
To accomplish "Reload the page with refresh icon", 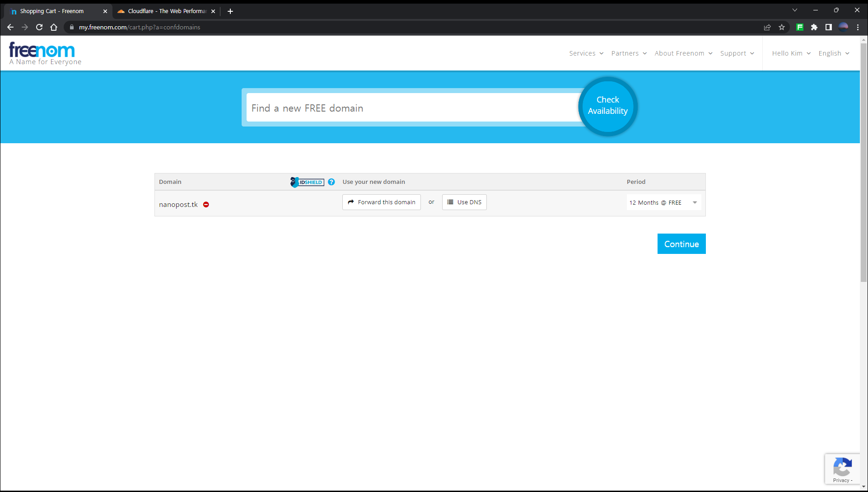I will click(x=39, y=27).
